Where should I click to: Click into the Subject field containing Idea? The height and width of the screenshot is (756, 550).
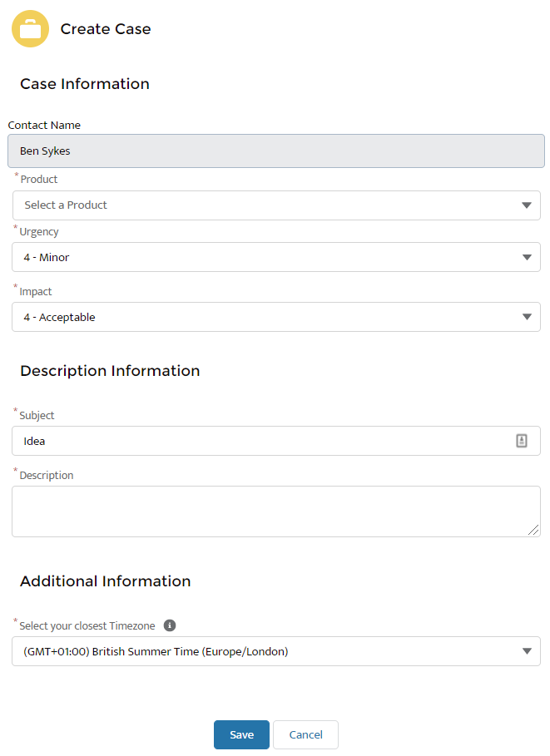pyautogui.click(x=276, y=441)
